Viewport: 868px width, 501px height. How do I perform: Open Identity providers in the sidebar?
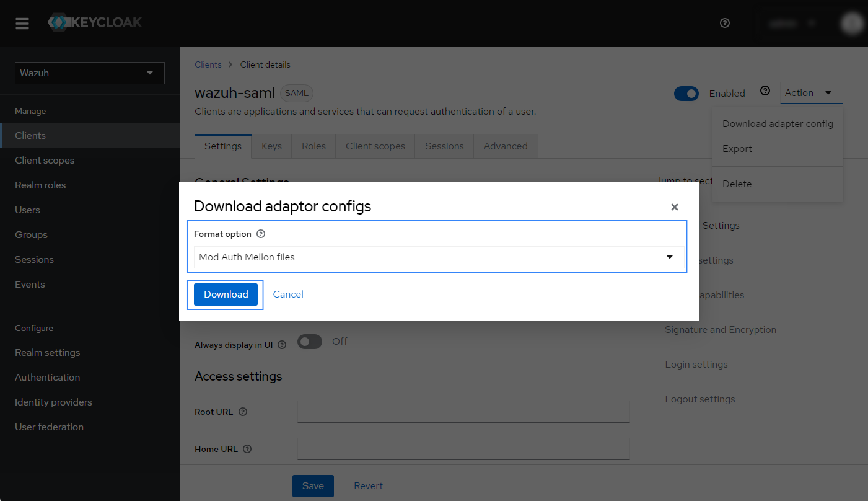coord(53,402)
